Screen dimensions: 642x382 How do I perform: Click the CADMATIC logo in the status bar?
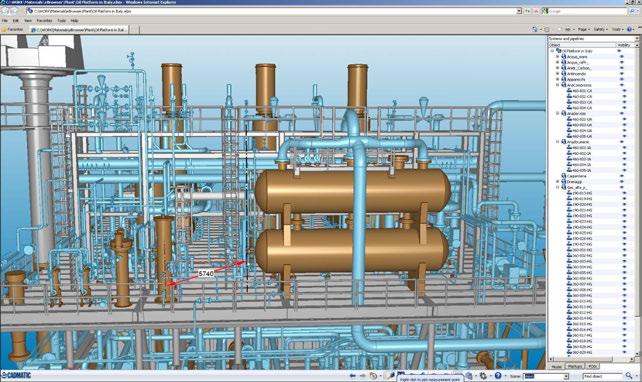point(16,375)
